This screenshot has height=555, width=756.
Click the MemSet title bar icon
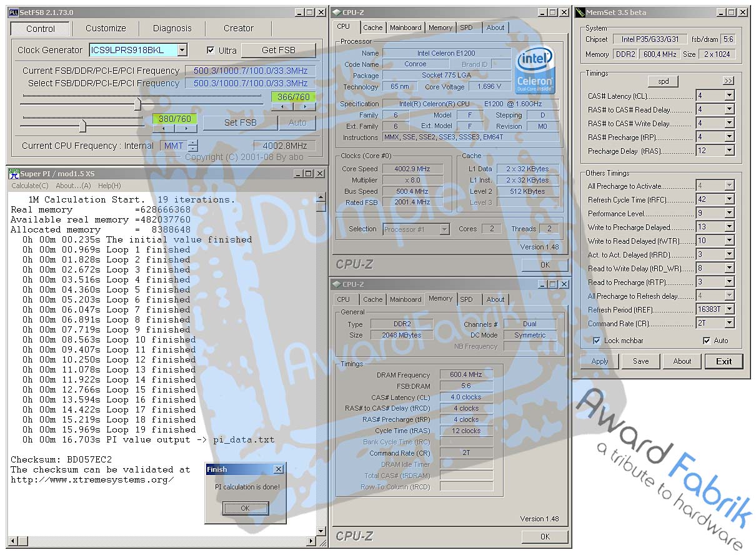click(x=580, y=12)
